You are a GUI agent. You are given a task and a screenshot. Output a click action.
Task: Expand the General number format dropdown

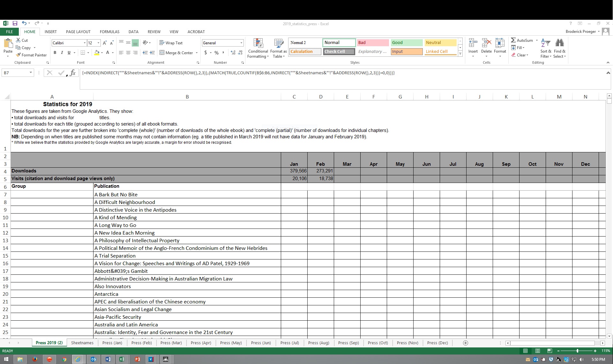pos(241,43)
